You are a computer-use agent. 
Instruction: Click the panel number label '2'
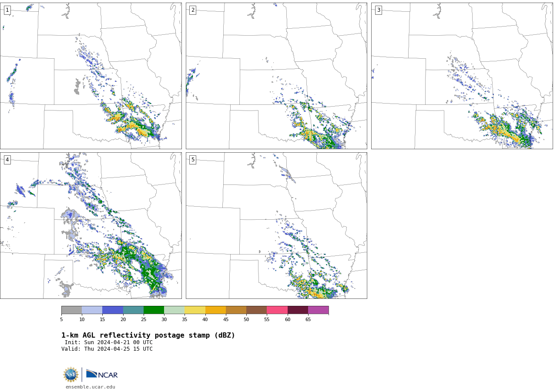(x=193, y=10)
